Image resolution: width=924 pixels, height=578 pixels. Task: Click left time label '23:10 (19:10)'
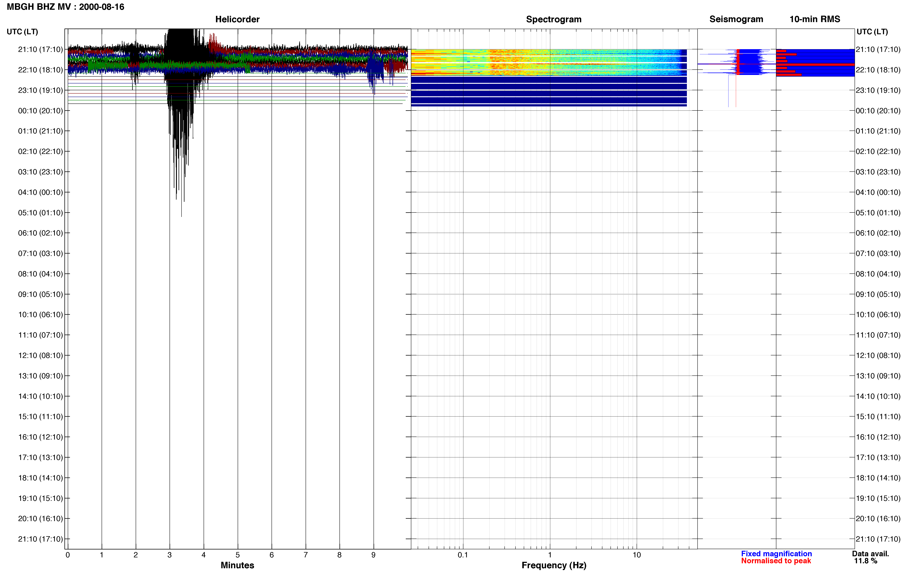coord(41,90)
